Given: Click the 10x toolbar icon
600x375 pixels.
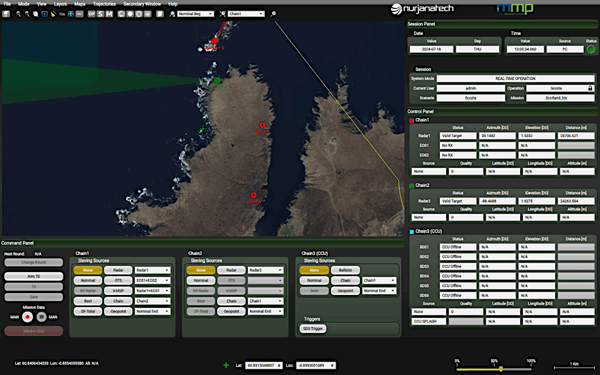Looking at the screenshot, I should click(x=62, y=14).
